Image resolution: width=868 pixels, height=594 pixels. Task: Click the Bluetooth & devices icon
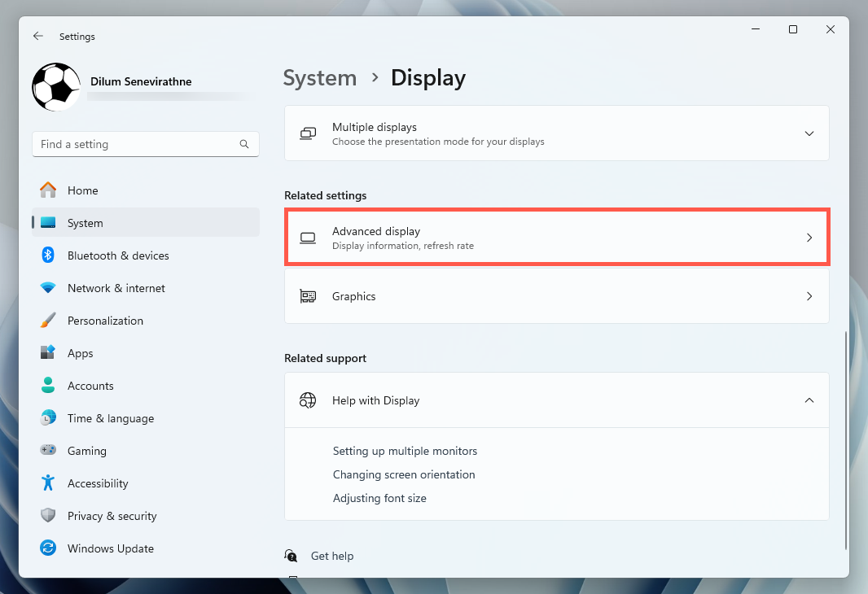(48, 256)
